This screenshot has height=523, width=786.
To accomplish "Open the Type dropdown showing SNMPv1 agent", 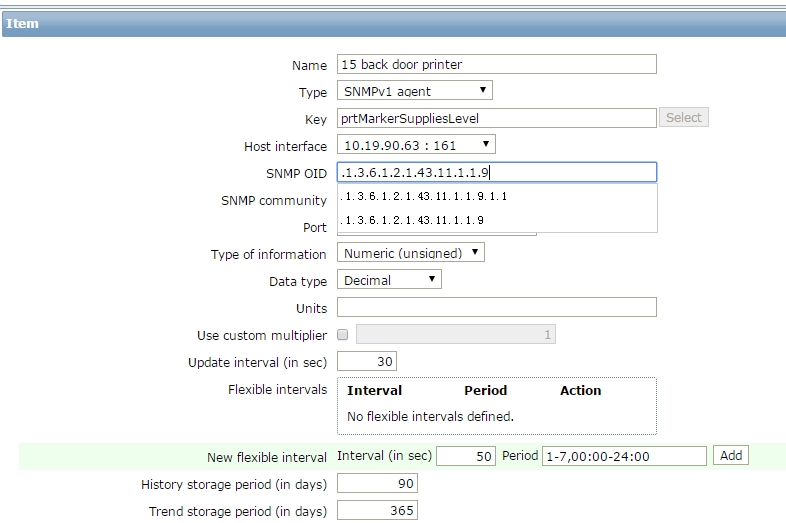I will [x=415, y=91].
